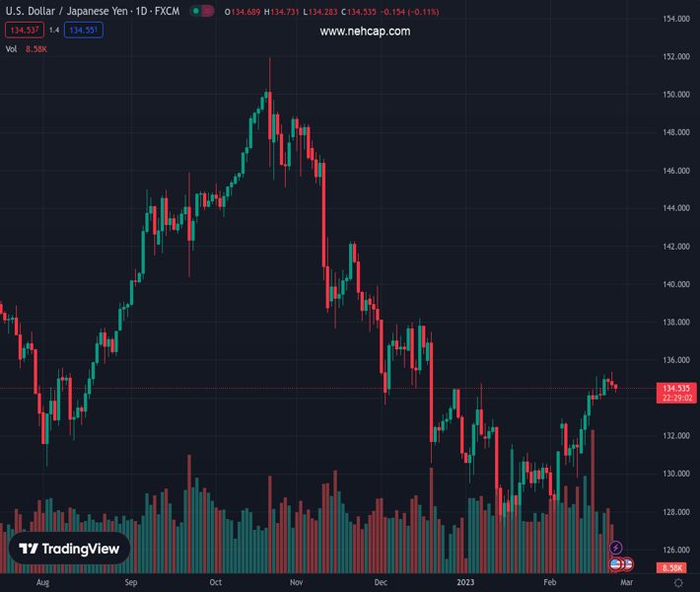The width and height of the screenshot is (700, 592).
Task: Click the purple lightning event icon
Action: (616, 548)
